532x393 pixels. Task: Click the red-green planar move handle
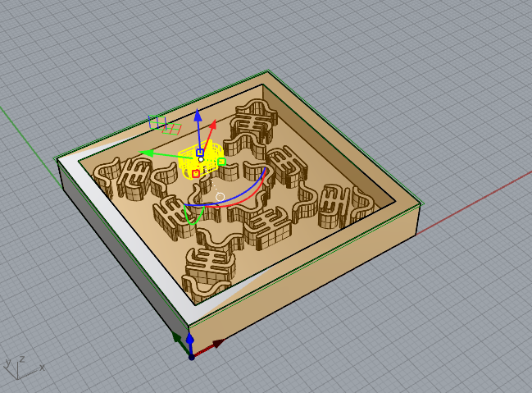[171, 129]
